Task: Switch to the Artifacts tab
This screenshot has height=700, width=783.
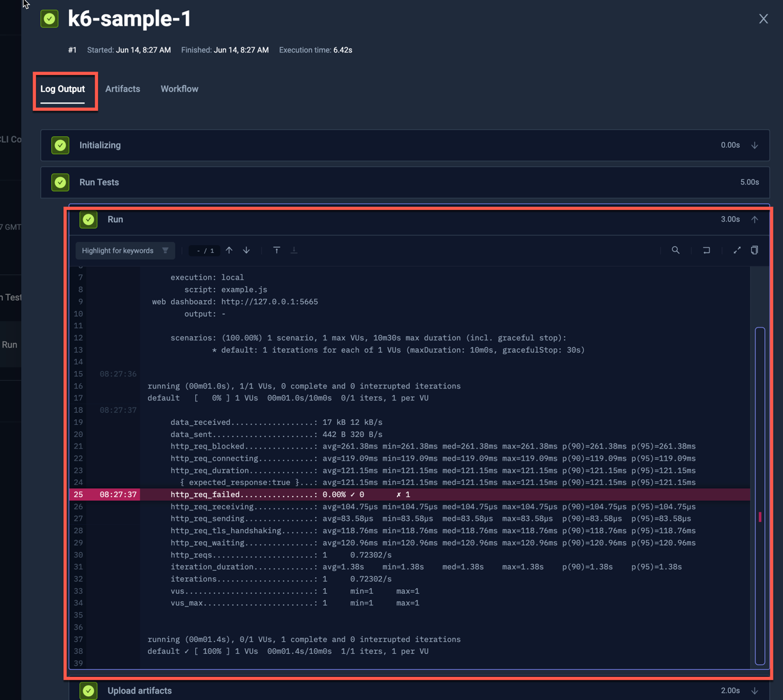Action: 122,89
